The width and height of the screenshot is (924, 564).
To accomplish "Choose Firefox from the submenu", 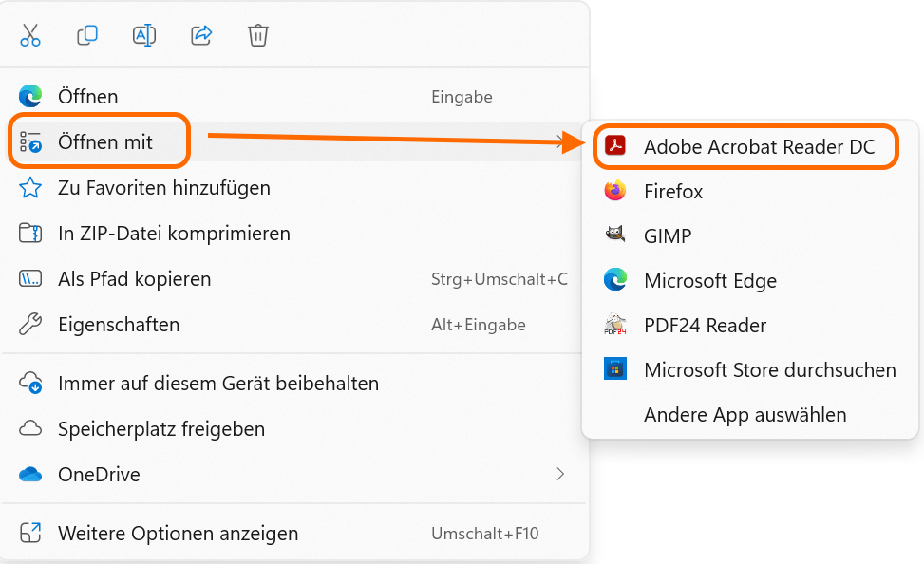I will (x=673, y=192).
